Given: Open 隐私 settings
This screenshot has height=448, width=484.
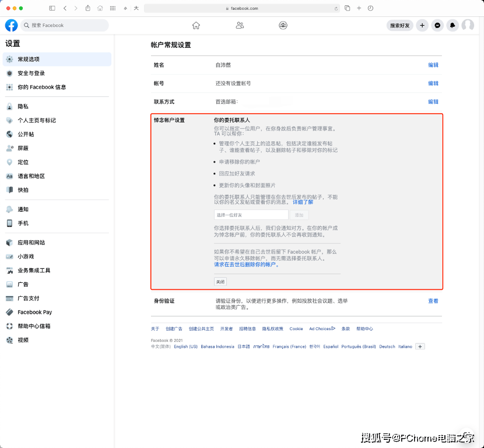Looking at the screenshot, I should pos(57,107).
